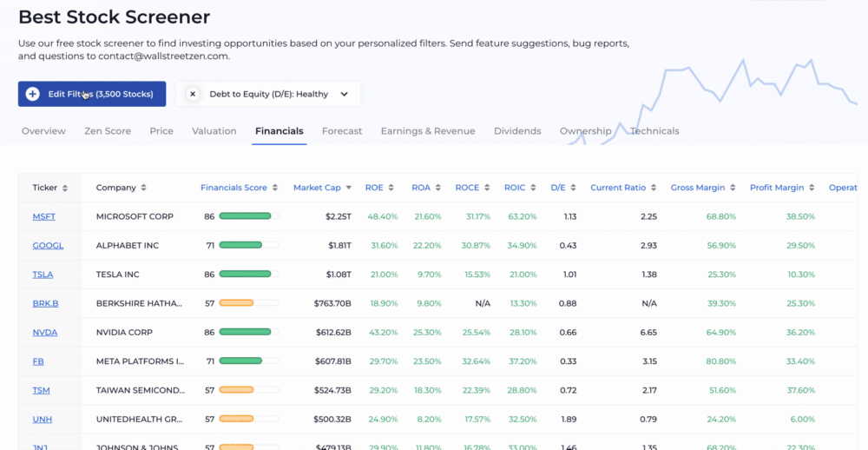868x450 pixels.
Task: Open the Price tab
Action: pyautogui.click(x=161, y=131)
